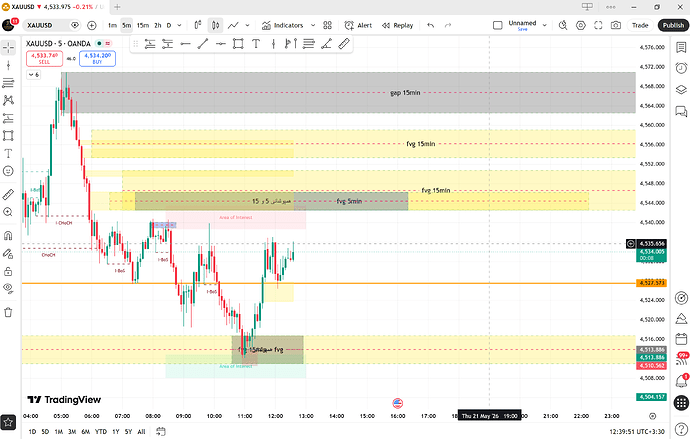This screenshot has width=690, height=439.
Task: Collapse the indicator legend showing 6
Action: pos(33,75)
